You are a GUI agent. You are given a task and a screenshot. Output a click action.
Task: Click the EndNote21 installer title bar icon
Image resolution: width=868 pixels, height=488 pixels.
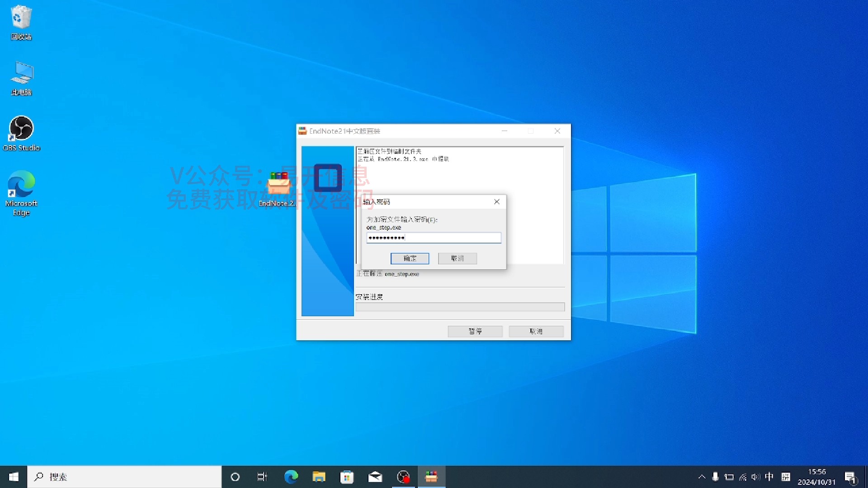(302, 131)
